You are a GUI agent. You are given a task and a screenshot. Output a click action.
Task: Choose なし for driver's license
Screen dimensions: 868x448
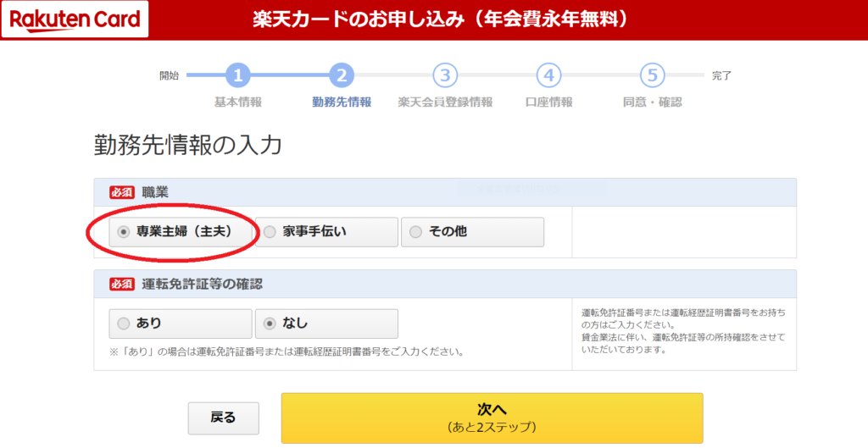pos(326,324)
